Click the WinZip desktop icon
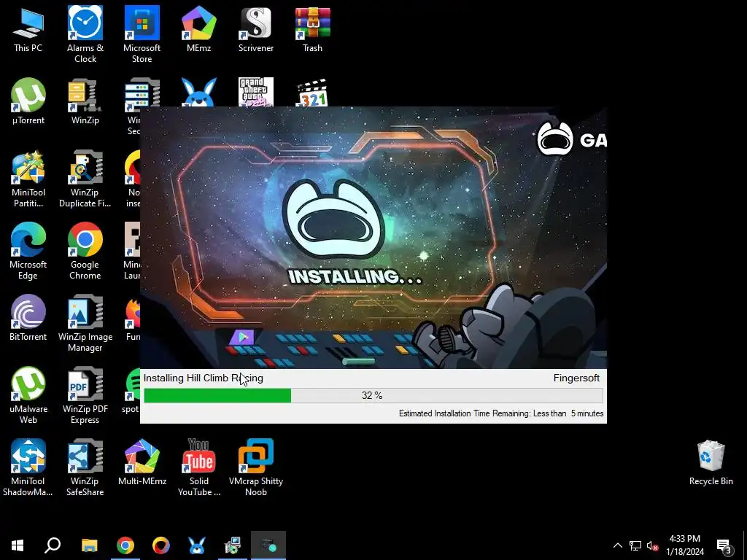 coord(85,101)
